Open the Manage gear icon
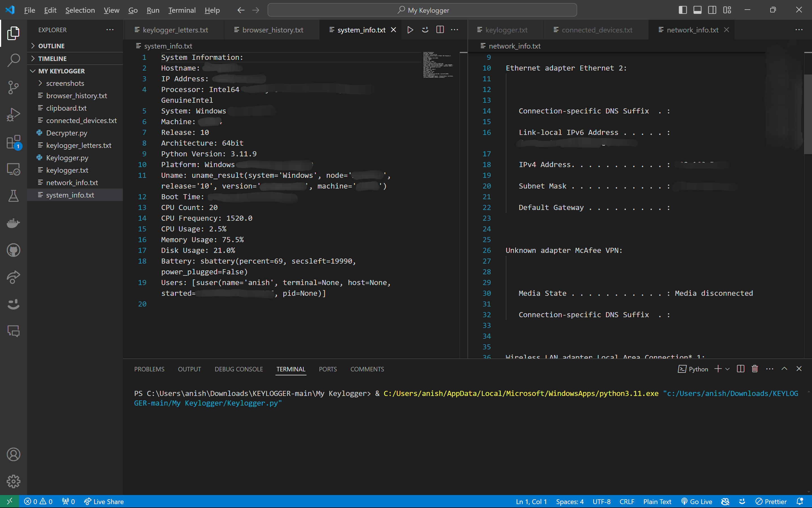Image resolution: width=812 pixels, height=508 pixels. 14,481
